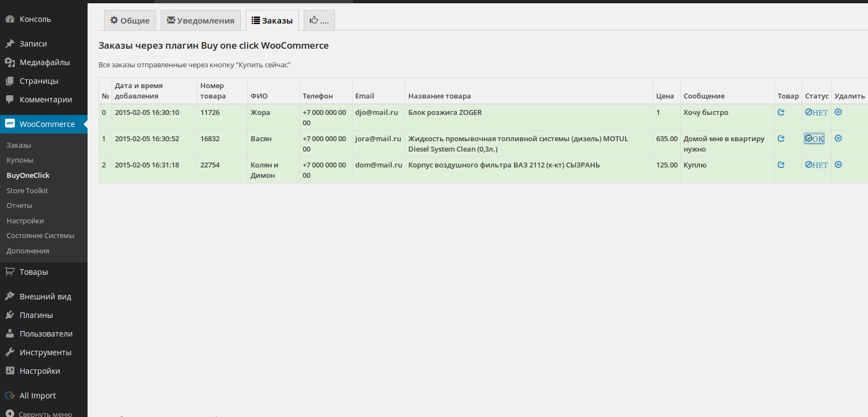This screenshot has width=868, height=417.
Task: Click the Пользователи user icon
Action: [10, 334]
